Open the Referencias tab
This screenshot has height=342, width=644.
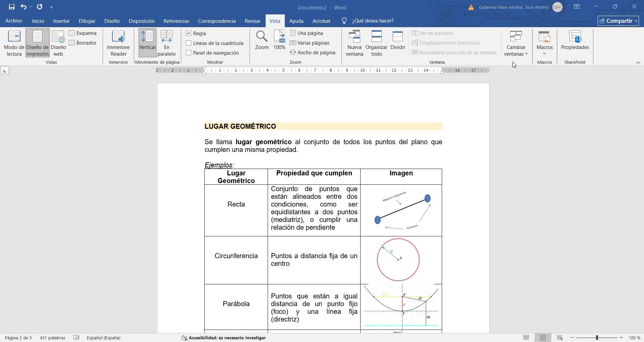(x=176, y=21)
